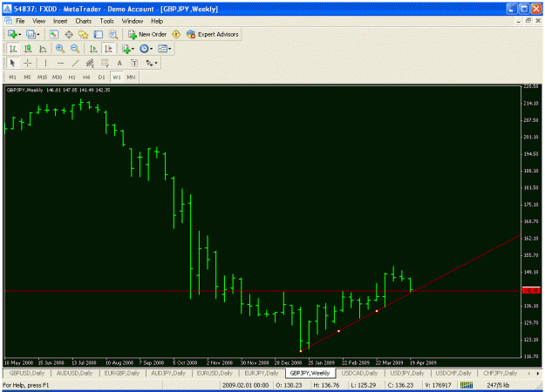Switch timeframe to MN
The width and height of the screenshot is (545, 392).
point(131,77)
